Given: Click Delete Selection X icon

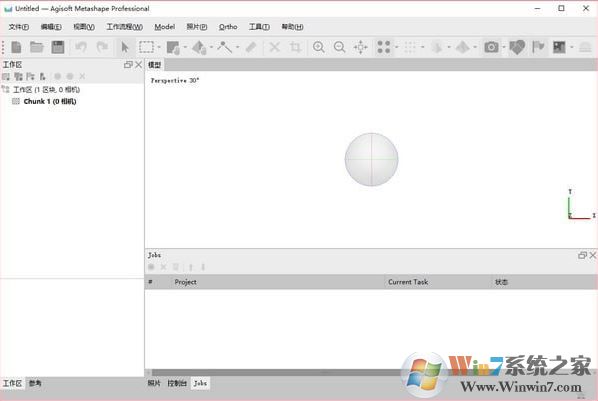Looking at the screenshot, I should 274,47.
